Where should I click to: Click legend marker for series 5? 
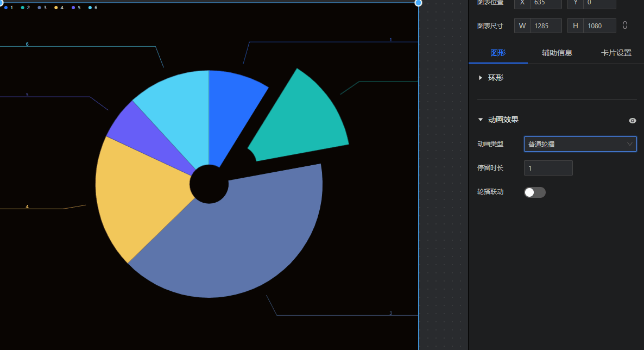(73, 8)
